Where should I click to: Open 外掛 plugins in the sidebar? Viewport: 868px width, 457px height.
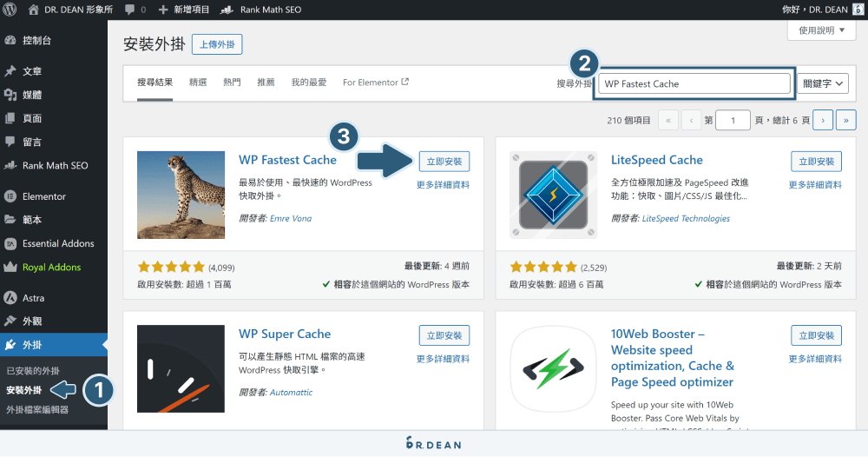54,345
